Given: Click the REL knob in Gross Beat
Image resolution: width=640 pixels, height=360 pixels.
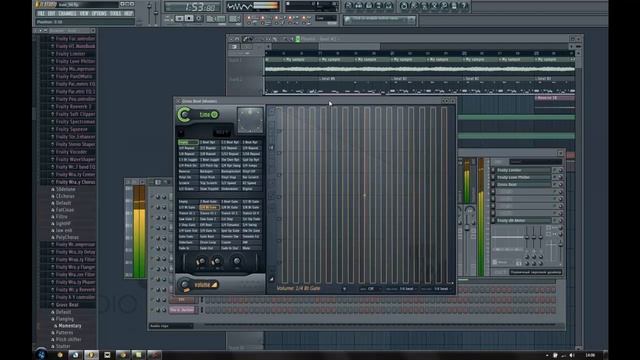Looking at the screenshot, I should tap(217, 262).
